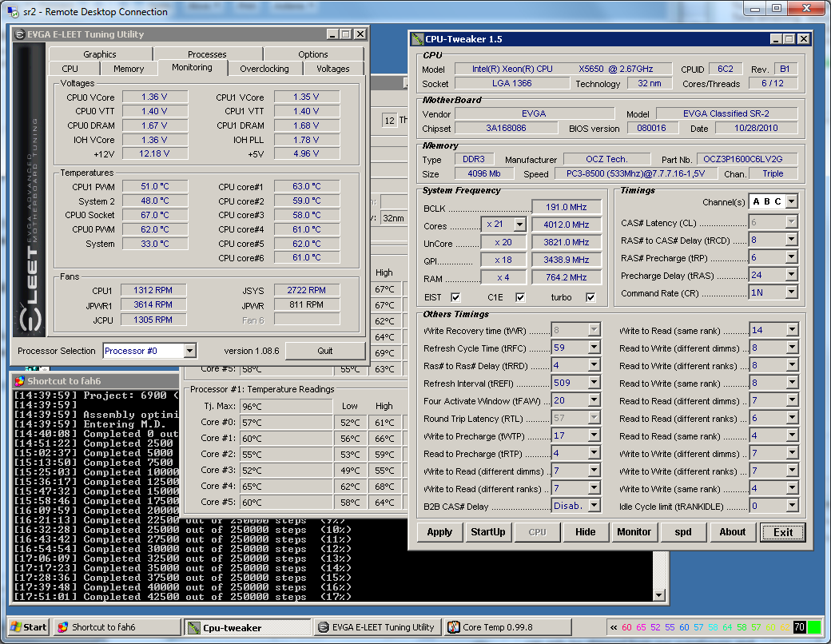Click green system tray indicator

pos(813,627)
